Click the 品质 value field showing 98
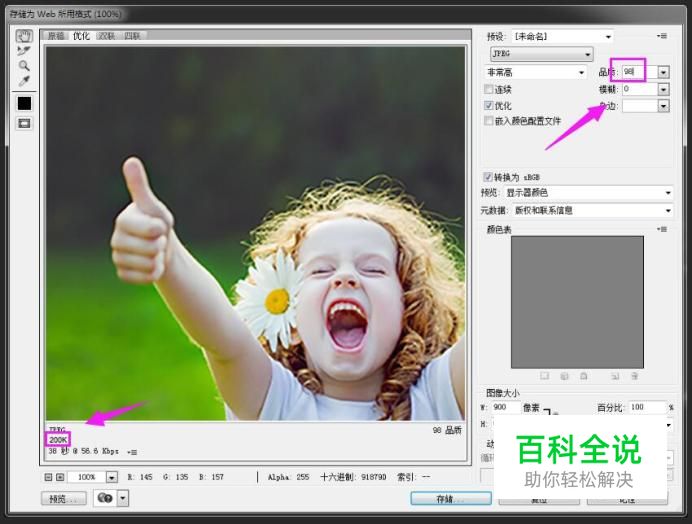Viewport: 692px width, 524px height. point(639,72)
